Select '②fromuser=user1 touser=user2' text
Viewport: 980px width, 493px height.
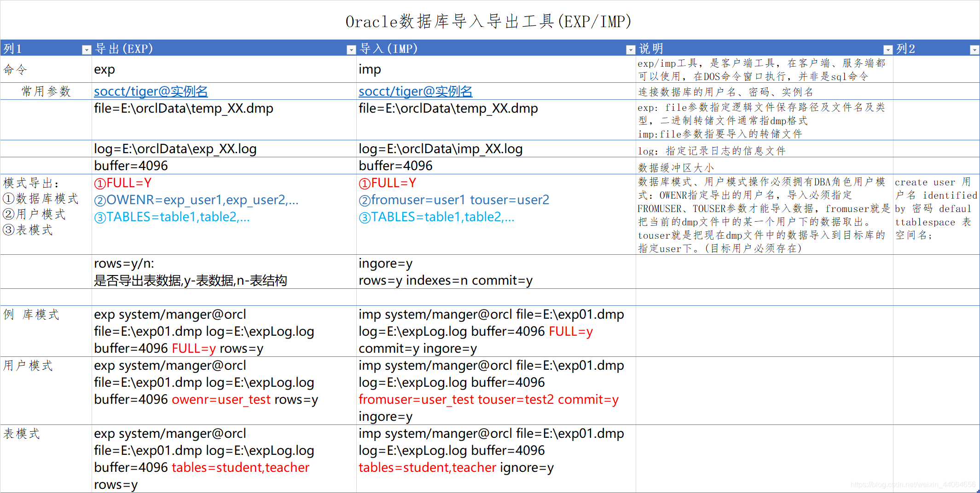tap(454, 200)
